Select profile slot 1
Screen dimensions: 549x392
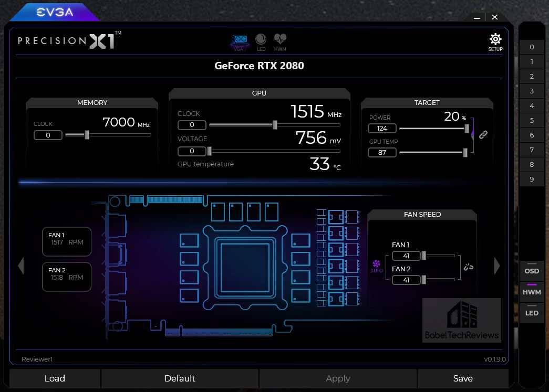pos(532,62)
